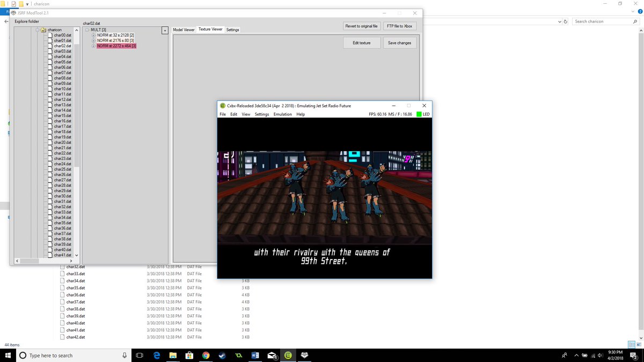This screenshot has height=362, width=644.
Task: Switch to JSRF ModTool on the taskbar
Action: [x=304, y=355]
